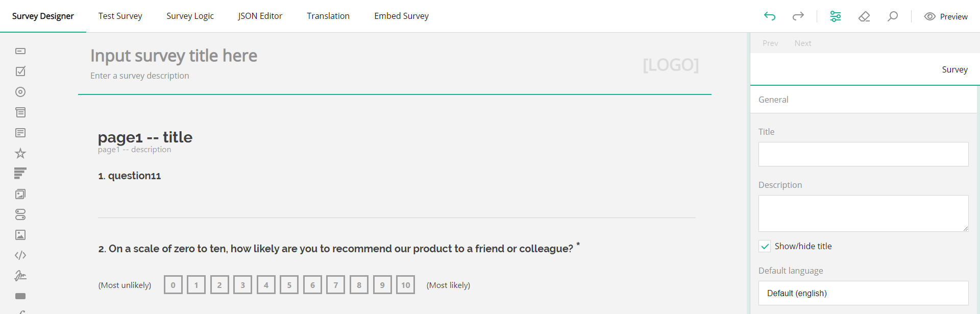Select rating value 10 on the scale
The image size is (980, 314).
(405, 284)
